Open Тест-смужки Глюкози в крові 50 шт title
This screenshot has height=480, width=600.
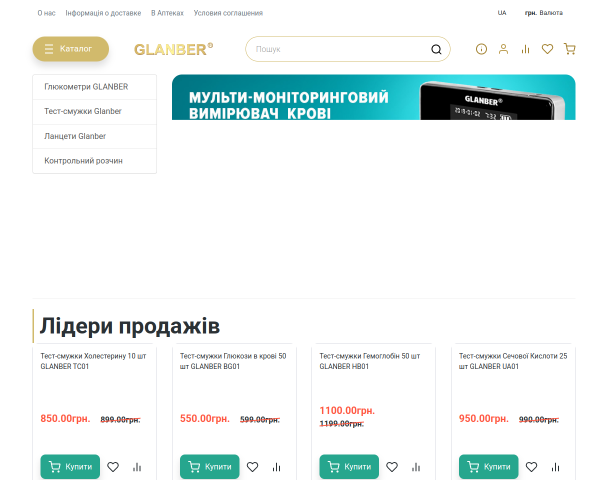tap(233, 361)
